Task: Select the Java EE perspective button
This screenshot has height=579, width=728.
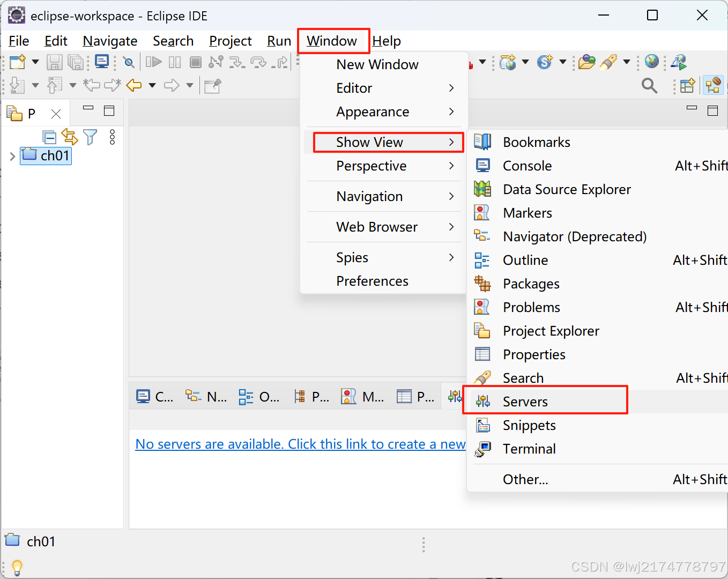Action: 713,85
